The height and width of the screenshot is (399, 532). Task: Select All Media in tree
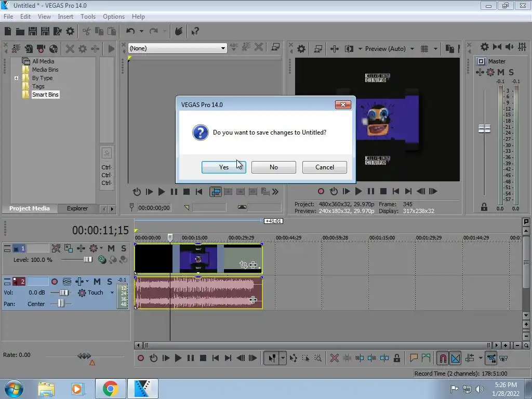[x=43, y=61]
